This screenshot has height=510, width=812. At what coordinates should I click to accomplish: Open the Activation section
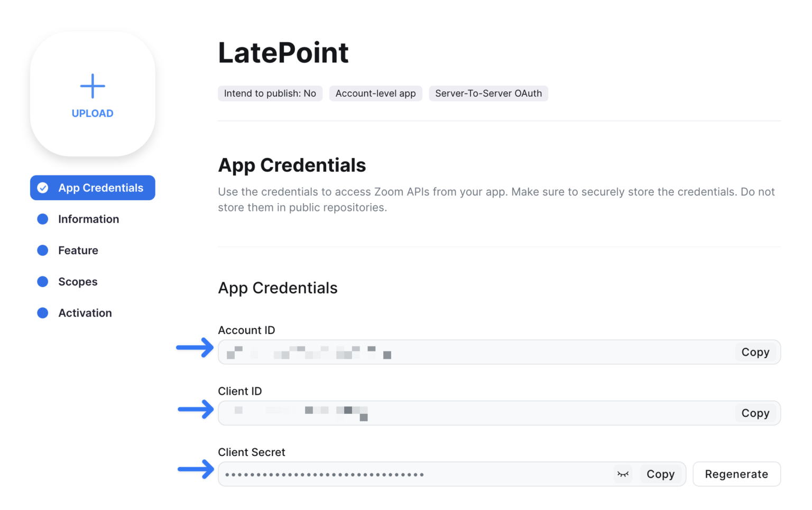pos(85,313)
